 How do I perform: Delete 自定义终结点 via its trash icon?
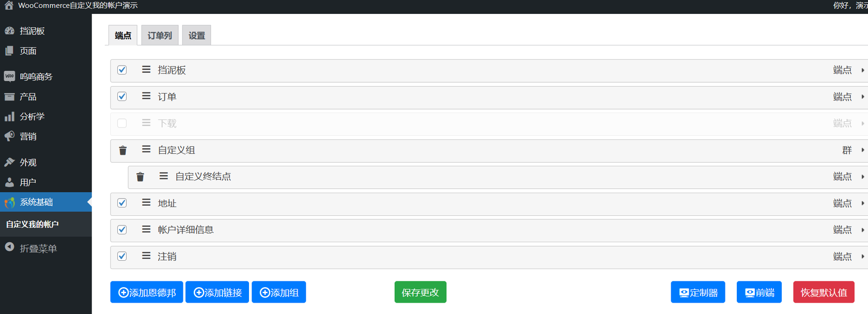point(140,177)
